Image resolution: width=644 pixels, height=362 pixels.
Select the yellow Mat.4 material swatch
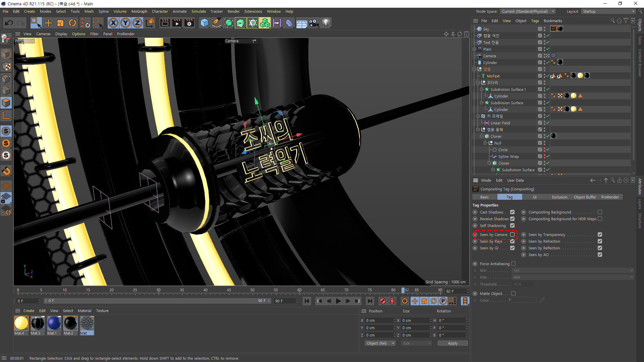[21, 323]
